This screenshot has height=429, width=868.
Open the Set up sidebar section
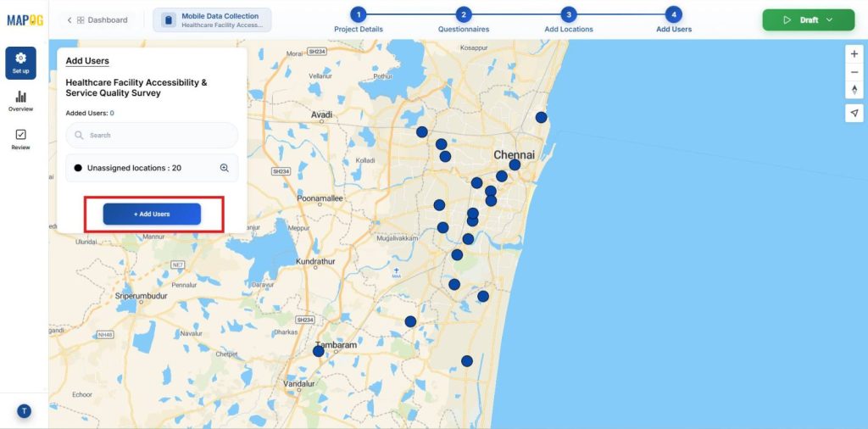(20, 63)
